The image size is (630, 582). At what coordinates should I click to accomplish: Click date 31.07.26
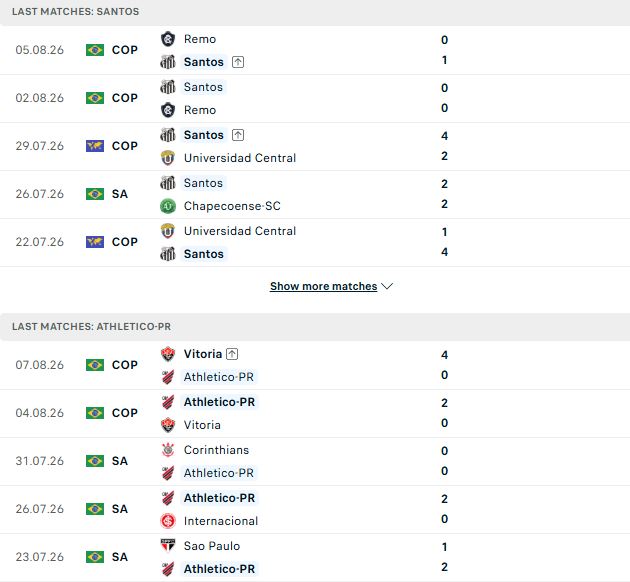point(40,461)
